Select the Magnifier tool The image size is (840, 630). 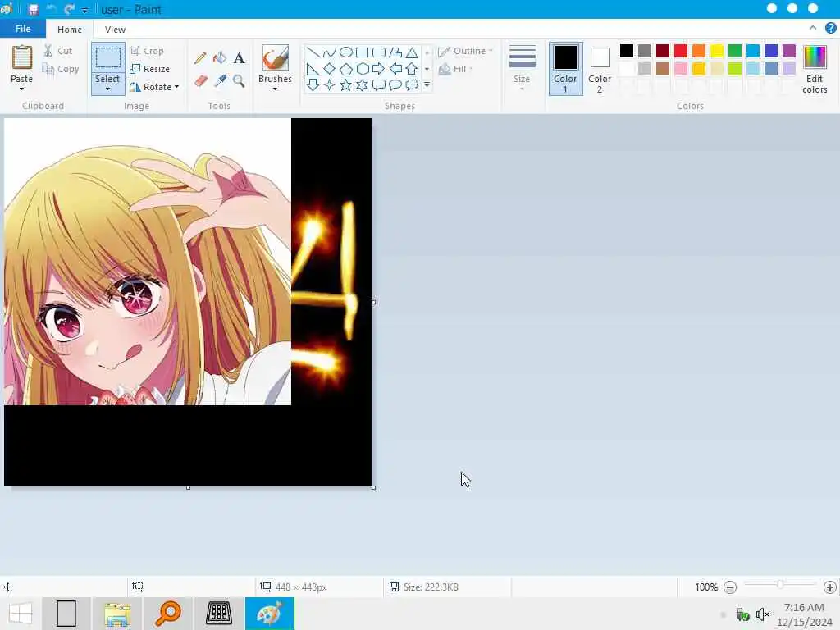click(239, 81)
